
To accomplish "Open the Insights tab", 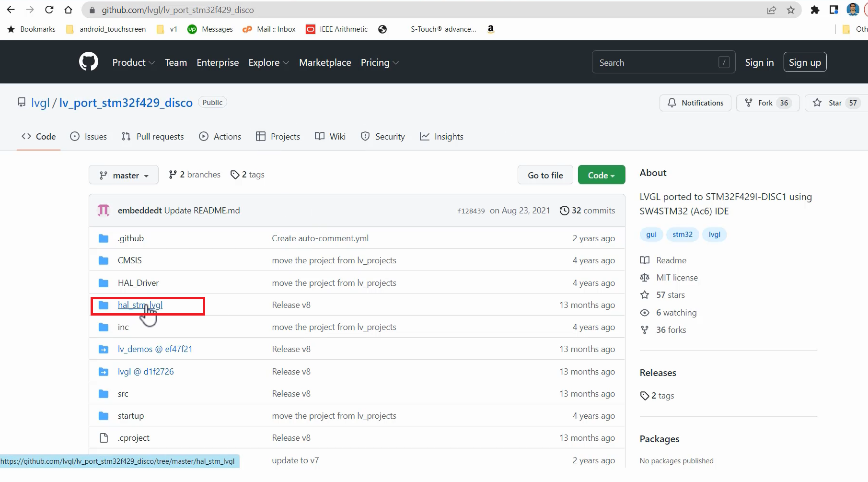I will (441, 137).
